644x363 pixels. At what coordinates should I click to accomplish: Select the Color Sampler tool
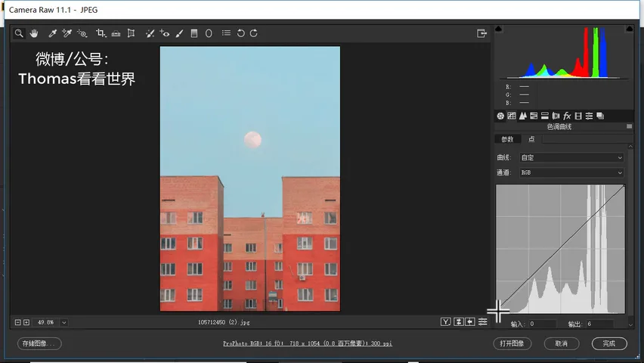pyautogui.click(x=67, y=33)
